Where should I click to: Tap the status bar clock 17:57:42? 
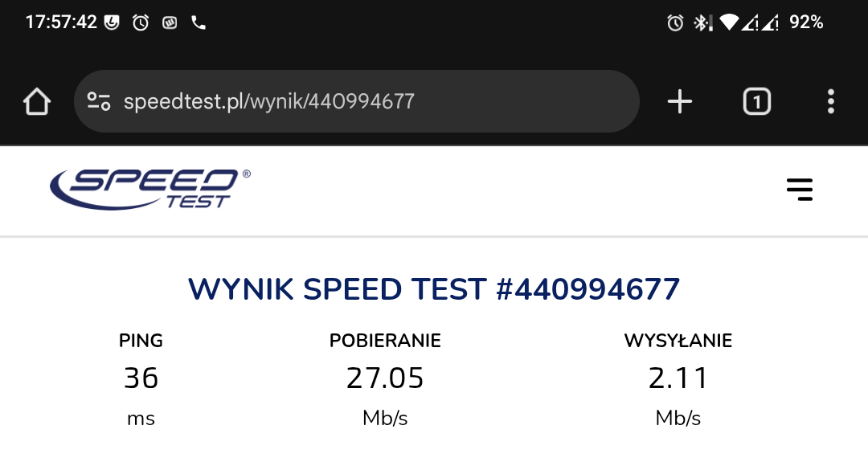[x=61, y=22]
